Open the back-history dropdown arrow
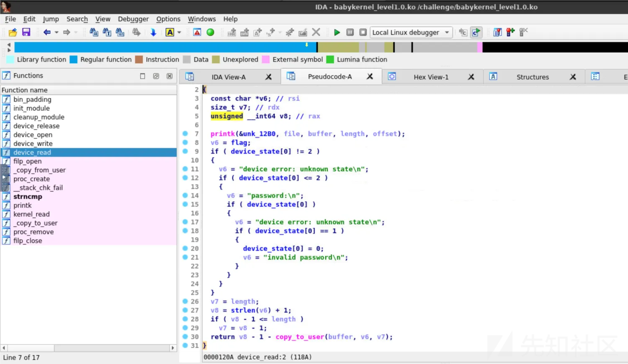Screen dimensions: 628x364 pos(57,32)
